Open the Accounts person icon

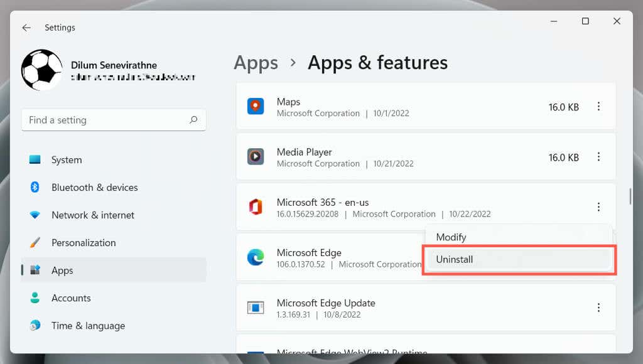35,298
